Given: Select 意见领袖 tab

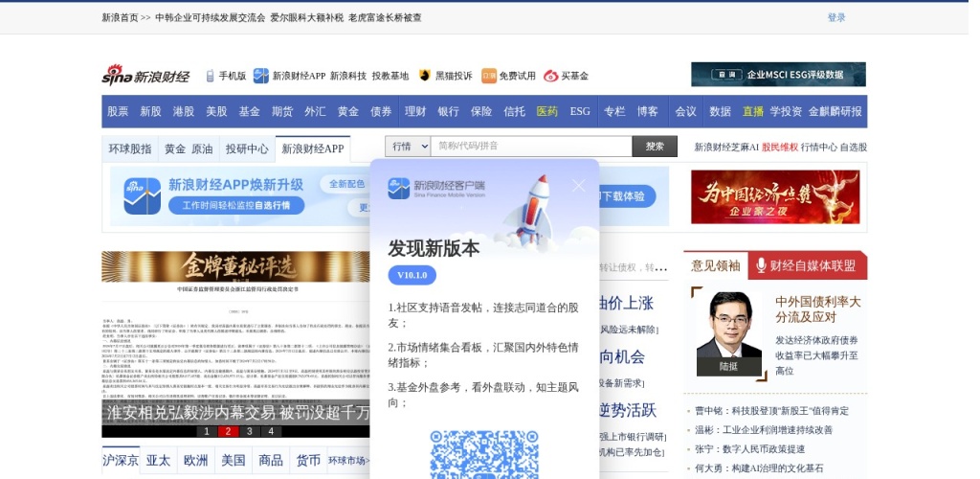Looking at the screenshot, I should click(x=716, y=265).
